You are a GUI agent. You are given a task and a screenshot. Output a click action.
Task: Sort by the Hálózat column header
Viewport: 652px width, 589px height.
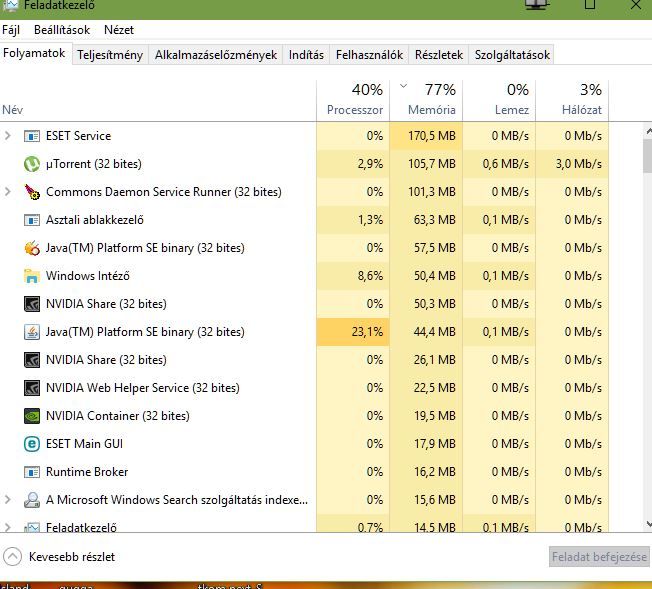pyautogui.click(x=572, y=101)
